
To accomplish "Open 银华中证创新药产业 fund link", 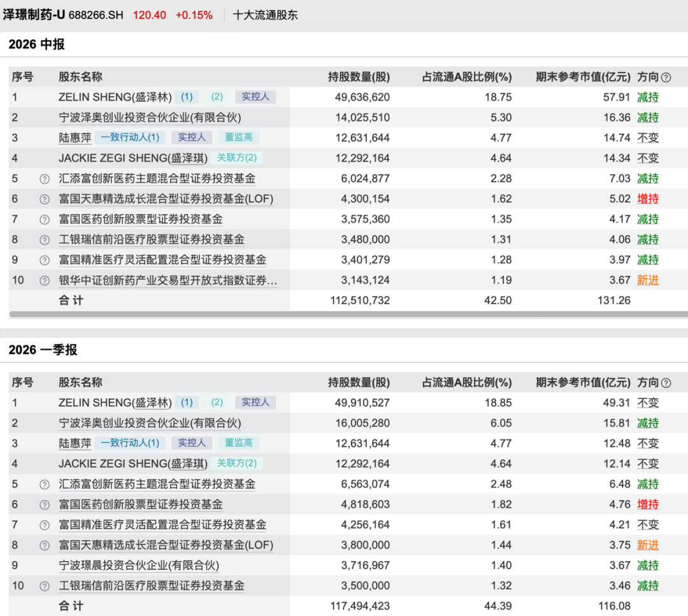I will [x=168, y=280].
